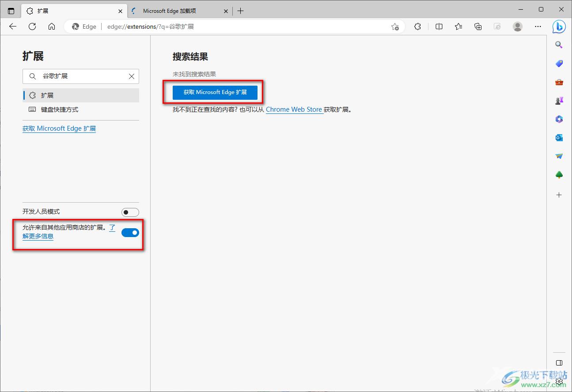This screenshot has height=392, width=572.
Task: Close the 扩展 tab
Action: 120,11
